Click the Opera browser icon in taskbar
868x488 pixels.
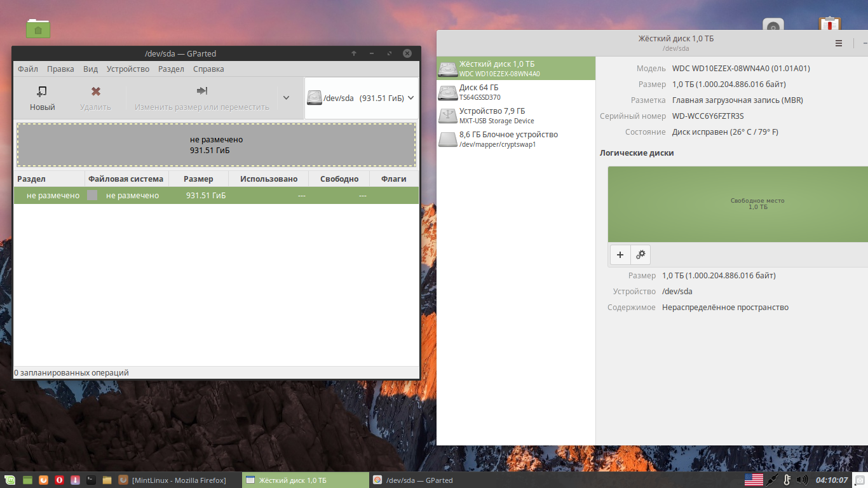tap(59, 480)
